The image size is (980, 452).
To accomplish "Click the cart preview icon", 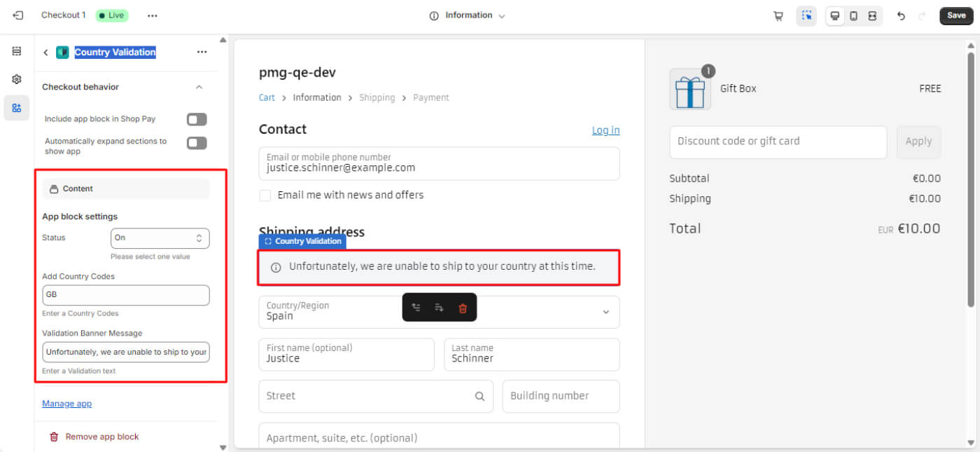I will pos(778,15).
